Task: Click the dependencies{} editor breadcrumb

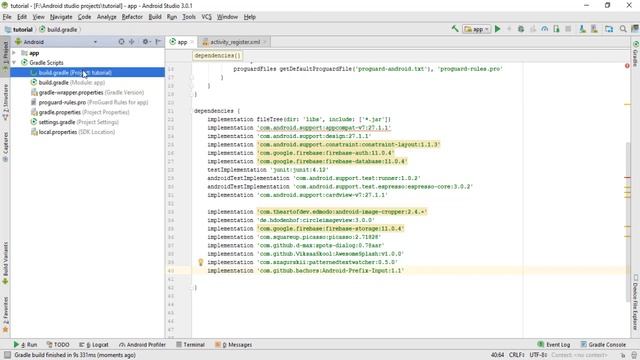Action: [x=217, y=56]
